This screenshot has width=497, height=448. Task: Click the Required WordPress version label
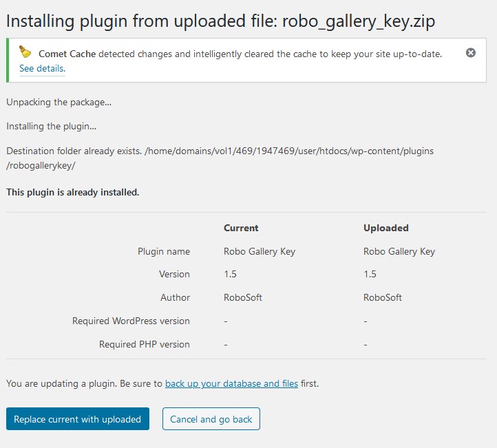point(131,321)
